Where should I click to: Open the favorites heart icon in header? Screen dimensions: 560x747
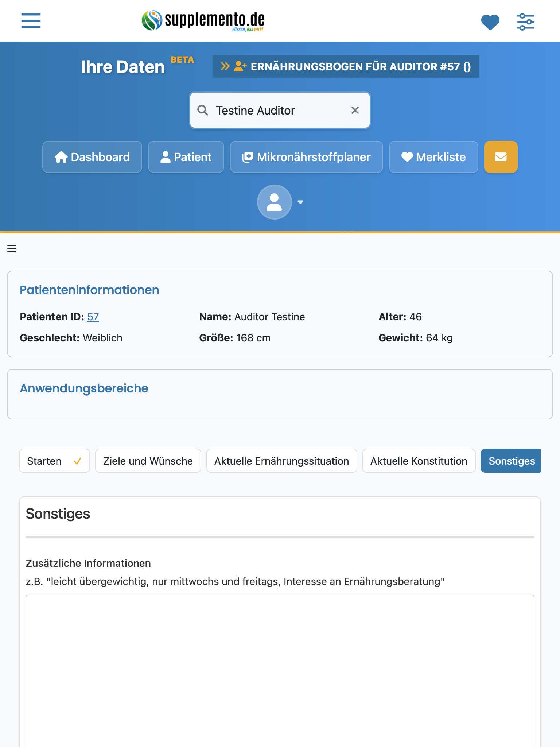(490, 22)
